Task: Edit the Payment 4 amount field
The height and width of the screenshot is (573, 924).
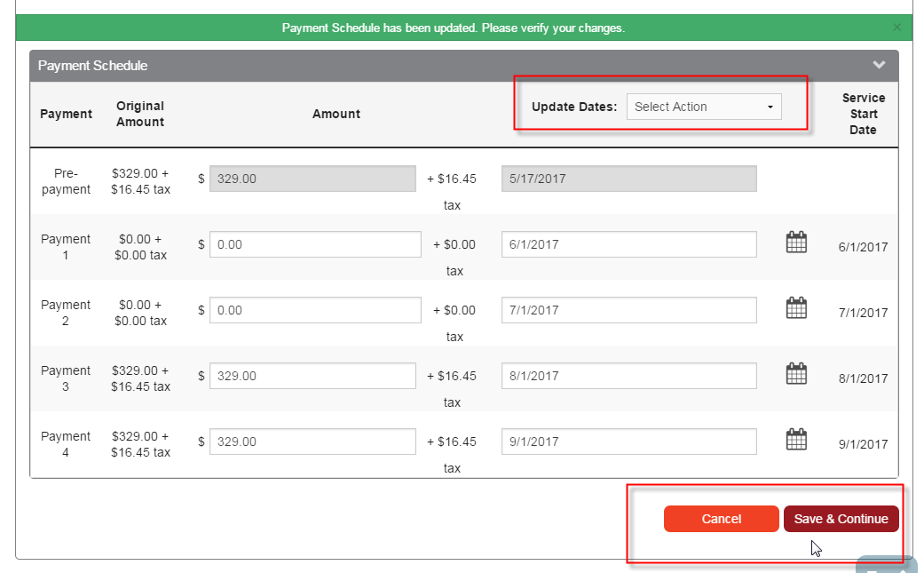Action: (312, 442)
